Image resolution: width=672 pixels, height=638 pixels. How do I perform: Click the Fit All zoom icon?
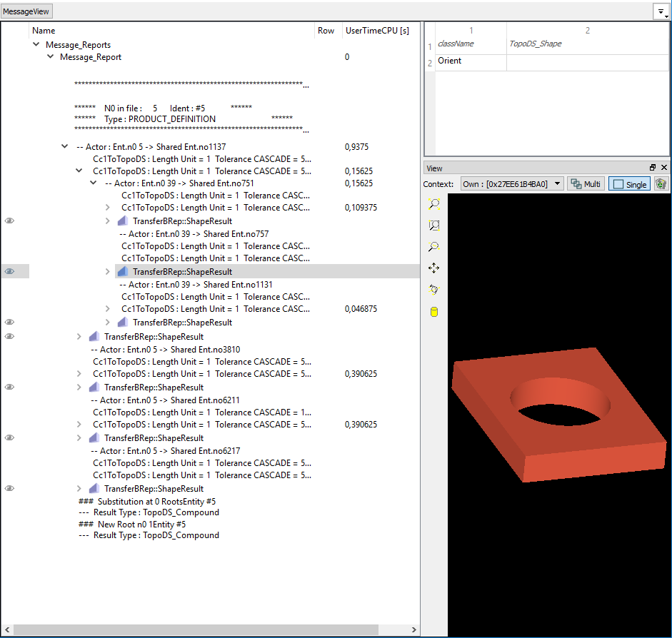[x=433, y=204]
